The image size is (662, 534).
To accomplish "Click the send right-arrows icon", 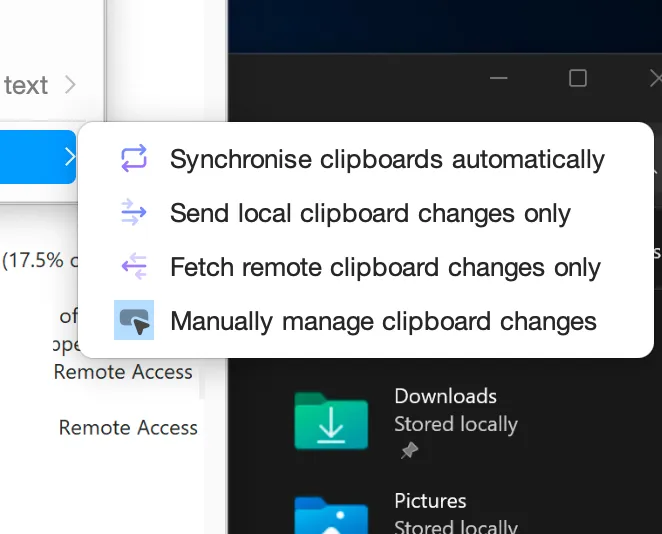I will click(134, 212).
